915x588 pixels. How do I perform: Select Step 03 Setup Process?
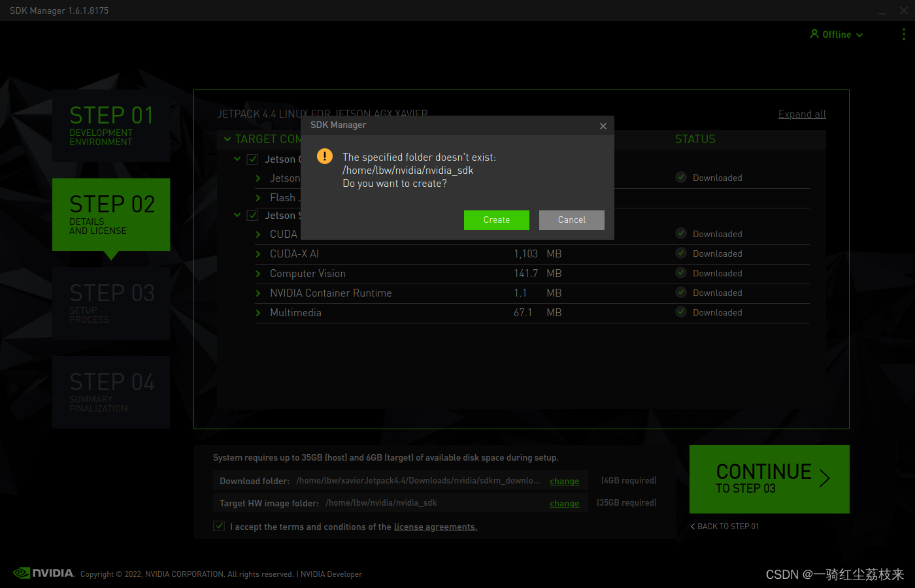[111, 303]
